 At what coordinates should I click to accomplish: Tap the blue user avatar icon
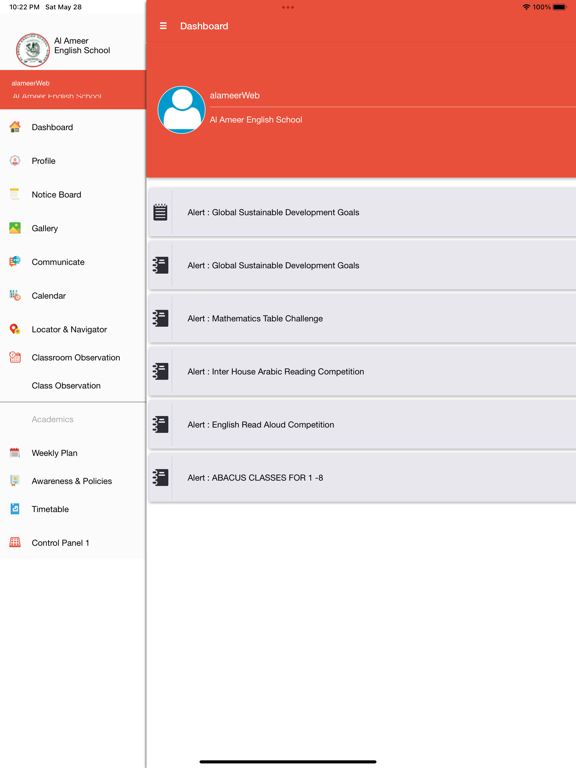point(181,110)
